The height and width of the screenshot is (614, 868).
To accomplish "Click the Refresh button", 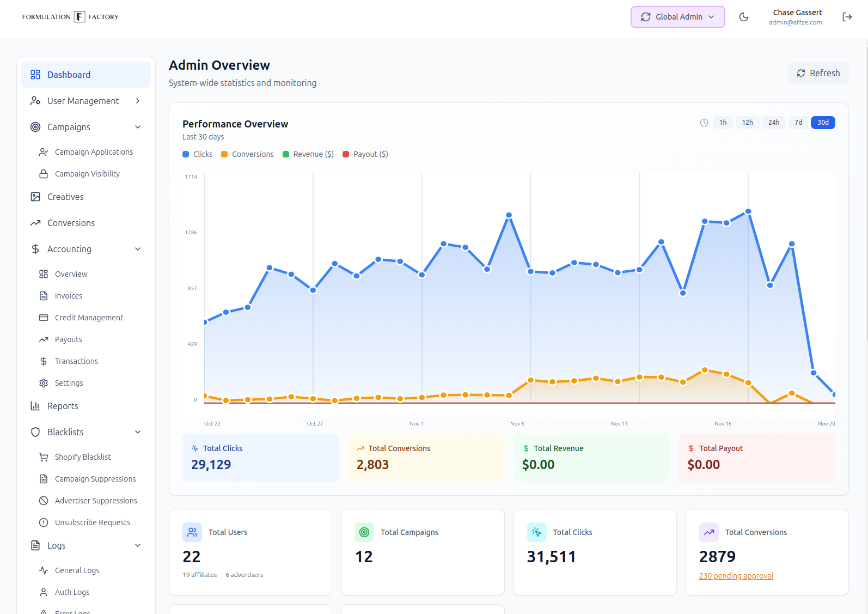I will tap(818, 73).
